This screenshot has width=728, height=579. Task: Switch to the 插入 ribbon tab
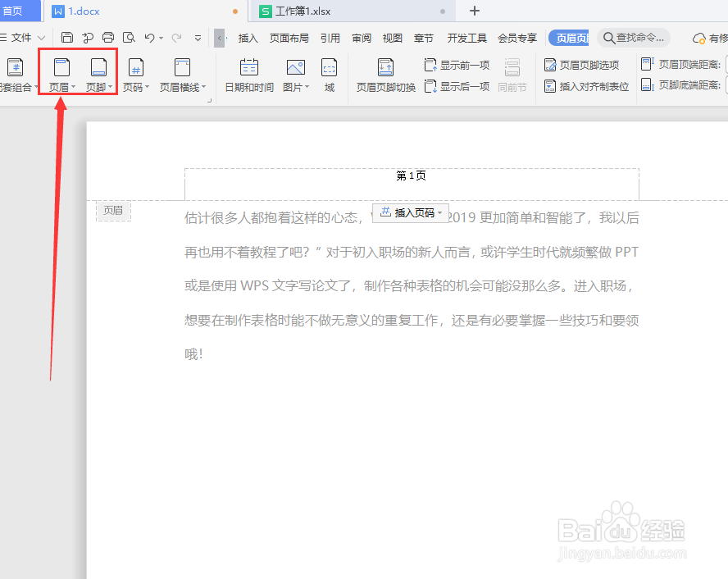(x=248, y=37)
